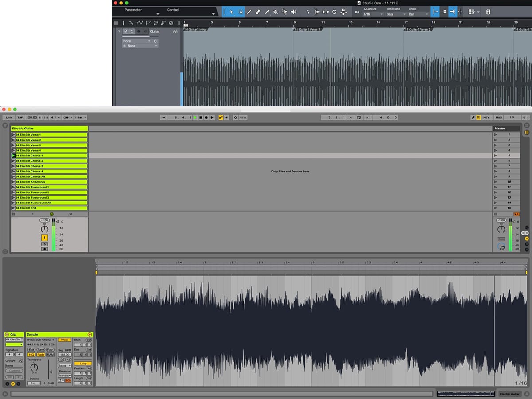This screenshot has height=399, width=532.
Task: Click the Ableton transport Stop button
Action: [x=200, y=117]
